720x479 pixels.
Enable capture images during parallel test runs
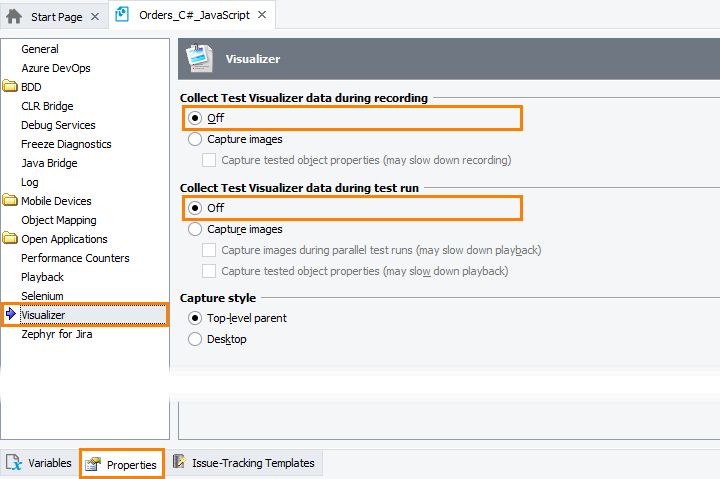click(209, 250)
